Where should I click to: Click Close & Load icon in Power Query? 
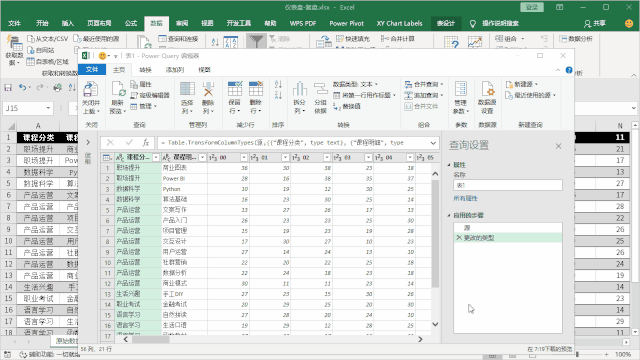(90, 90)
